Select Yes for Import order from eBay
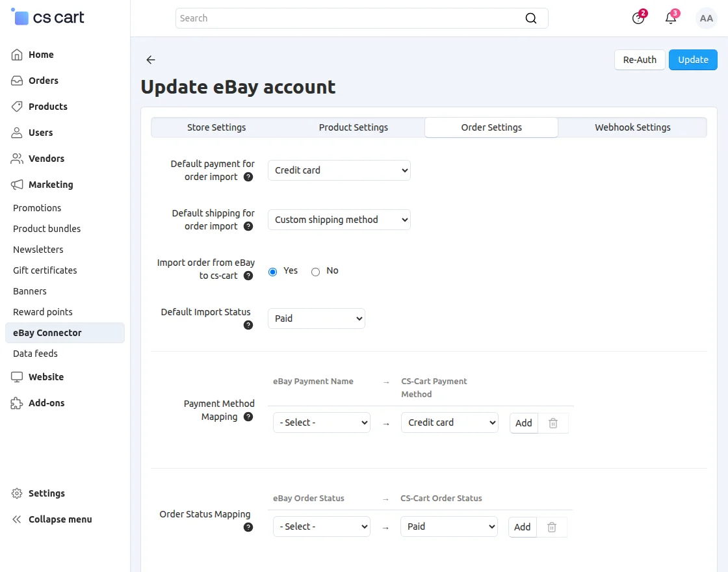The image size is (728, 572). pyautogui.click(x=272, y=272)
